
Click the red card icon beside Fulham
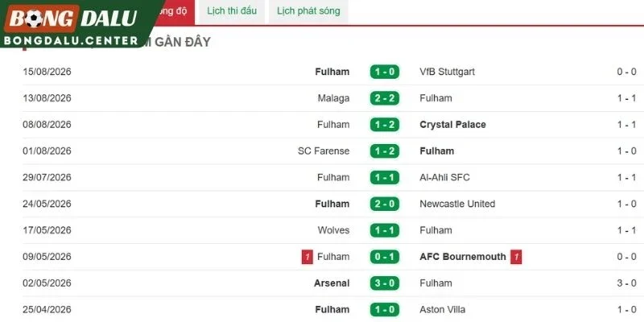(x=308, y=257)
